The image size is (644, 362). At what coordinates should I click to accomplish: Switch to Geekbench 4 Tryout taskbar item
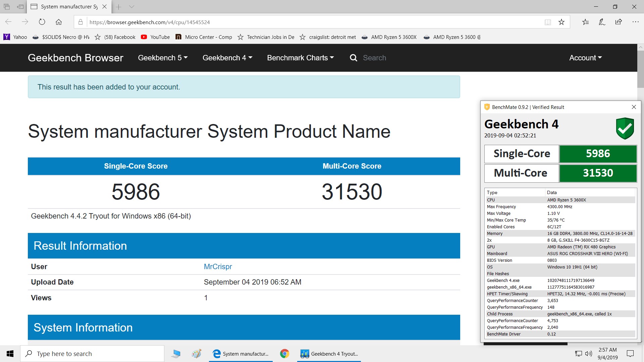point(329,354)
